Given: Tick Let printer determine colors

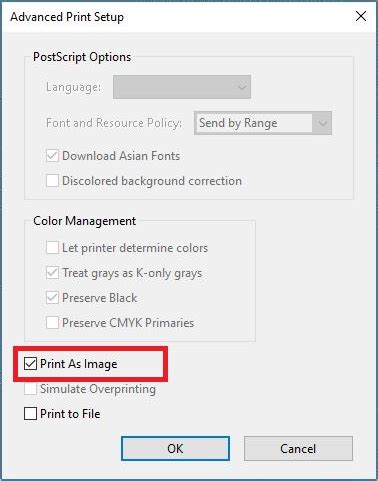Looking at the screenshot, I should tap(52, 248).
